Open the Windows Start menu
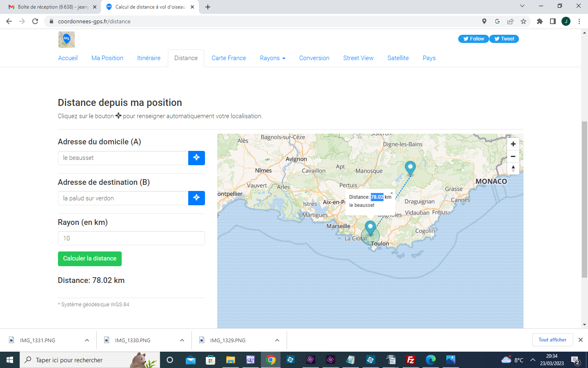 coord(10,360)
